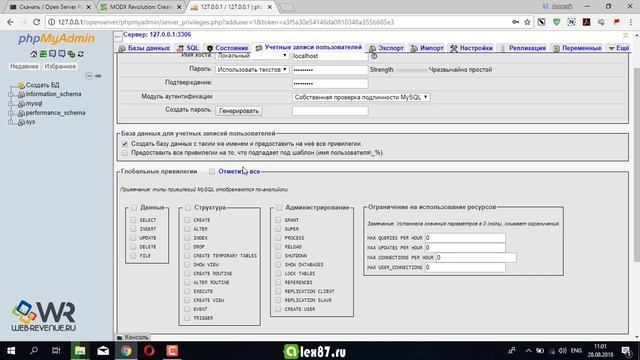Click the Check all (Отметить все) link
Image resolution: width=640 pixels, height=360 pixels.
click(x=239, y=171)
